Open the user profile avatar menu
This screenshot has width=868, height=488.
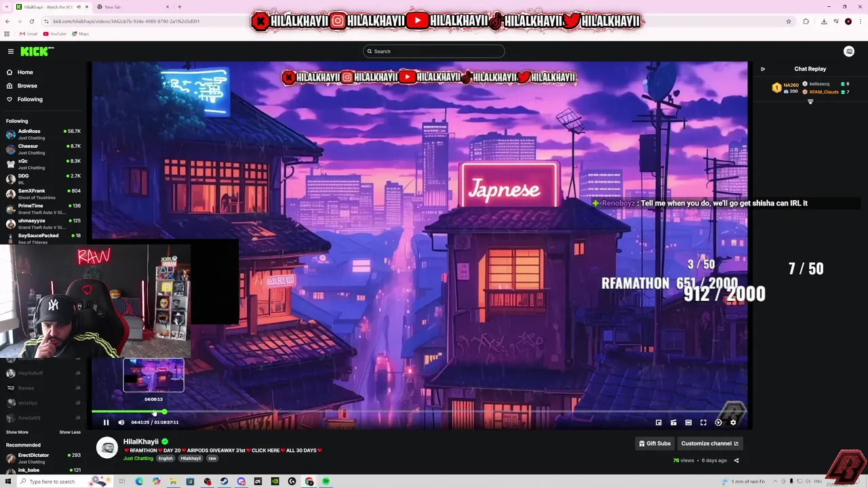coord(849,52)
